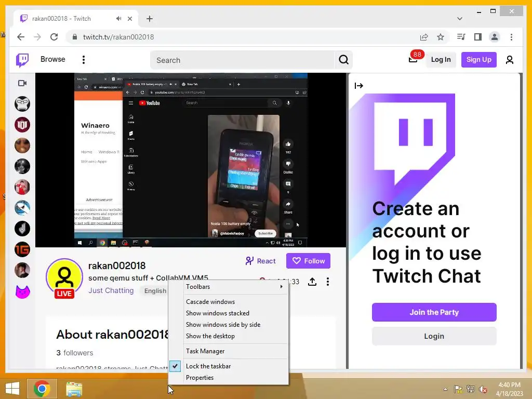The height and width of the screenshot is (399, 532).
Task: Open the dark red shield sidebar channel avatar
Action: [x=22, y=125]
